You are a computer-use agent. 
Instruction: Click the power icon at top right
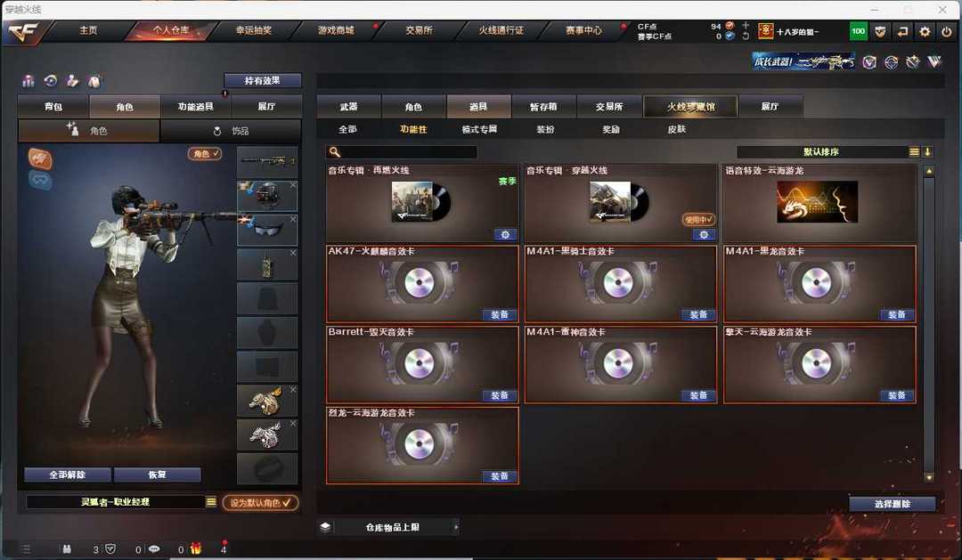(947, 31)
